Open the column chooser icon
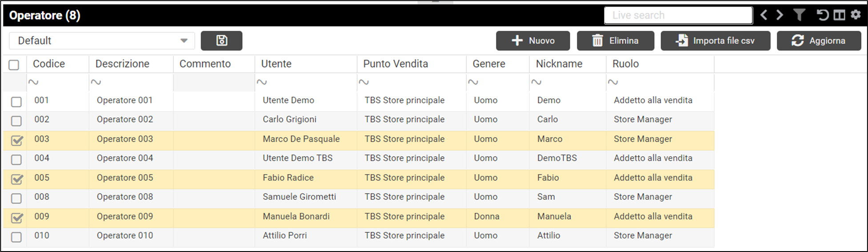Viewport: 868px width, 252px height. (839, 15)
